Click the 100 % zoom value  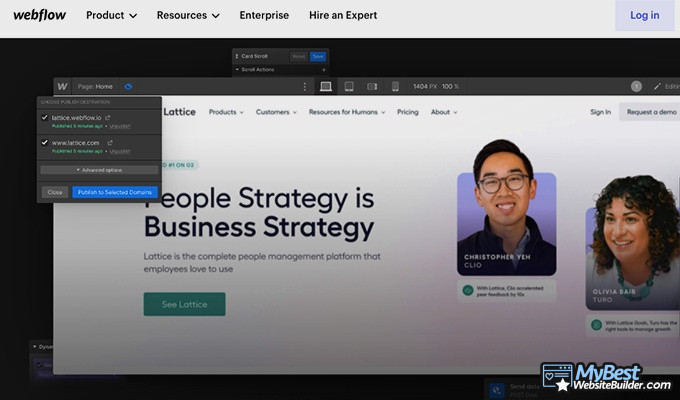[x=450, y=87]
